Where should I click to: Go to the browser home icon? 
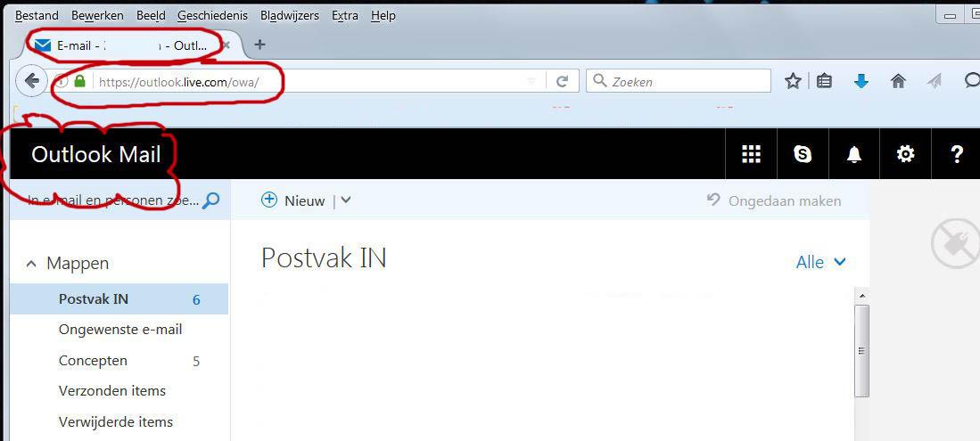[x=898, y=80]
